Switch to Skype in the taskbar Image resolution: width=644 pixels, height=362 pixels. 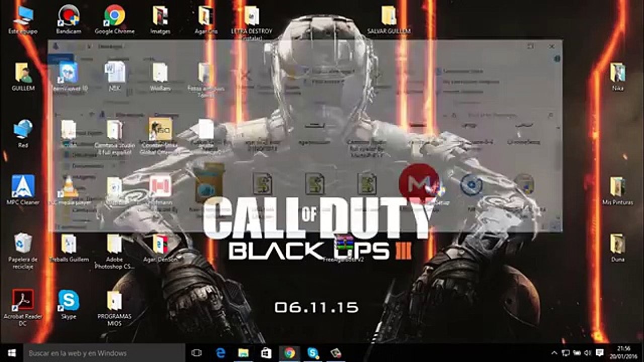click(312, 353)
